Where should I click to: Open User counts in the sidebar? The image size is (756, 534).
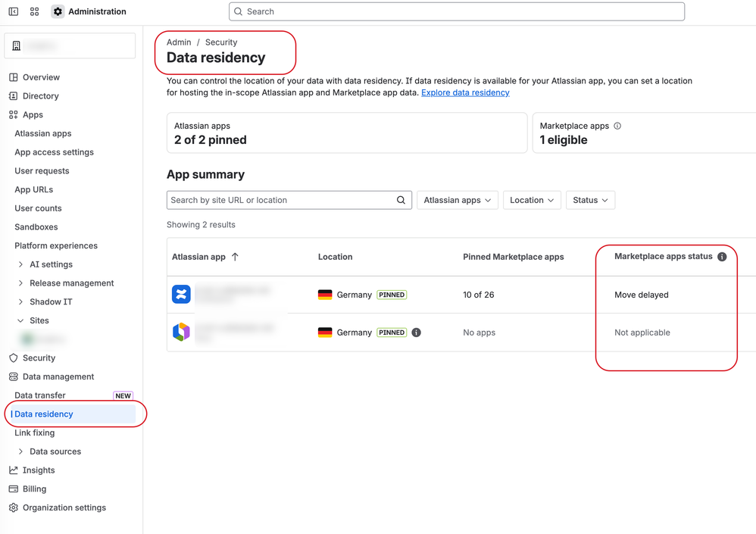[x=38, y=209]
